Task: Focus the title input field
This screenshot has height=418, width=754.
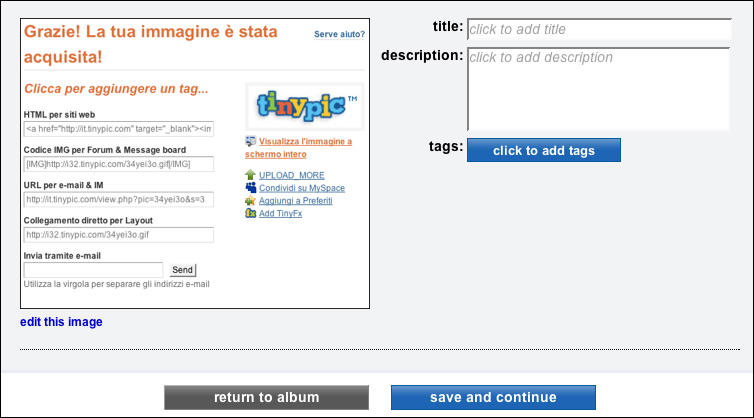Action: pyautogui.click(x=599, y=29)
